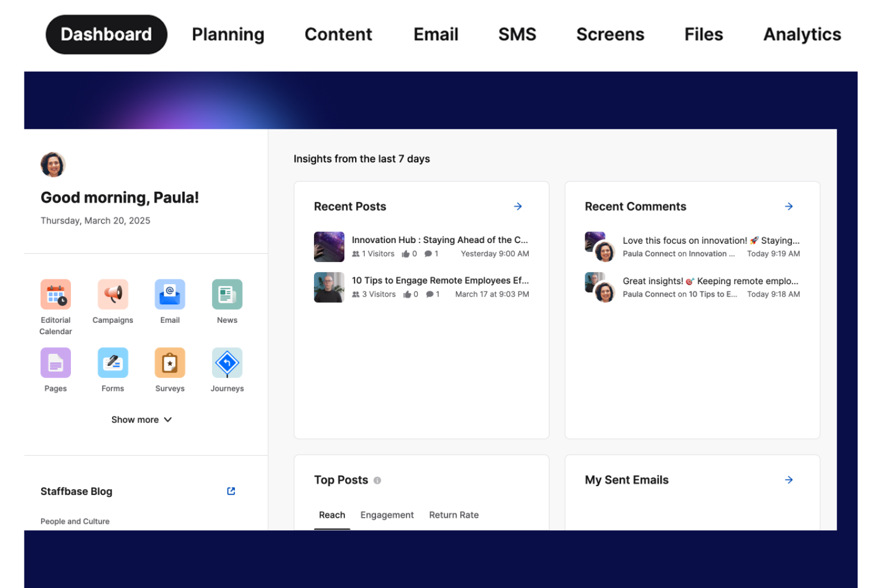Screen dimensions: 882x588
Task: Open the 10 Tips to Engage Remote Employees post
Action: click(440, 281)
